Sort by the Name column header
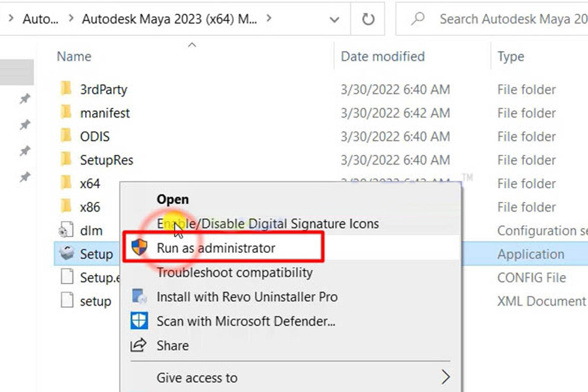Image resolution: width=588 pixels, height=392 pixels. click(x=74, y=57)
